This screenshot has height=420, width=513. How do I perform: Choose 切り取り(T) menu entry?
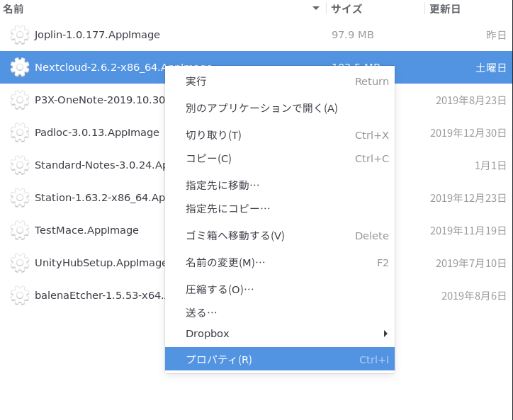(x=280, y=135)
